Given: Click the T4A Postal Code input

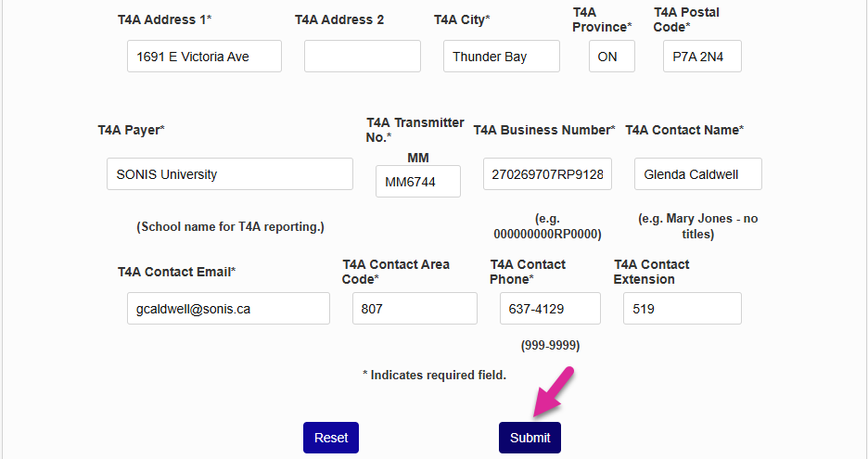Looking at the screenshot, I should (702, 57).
